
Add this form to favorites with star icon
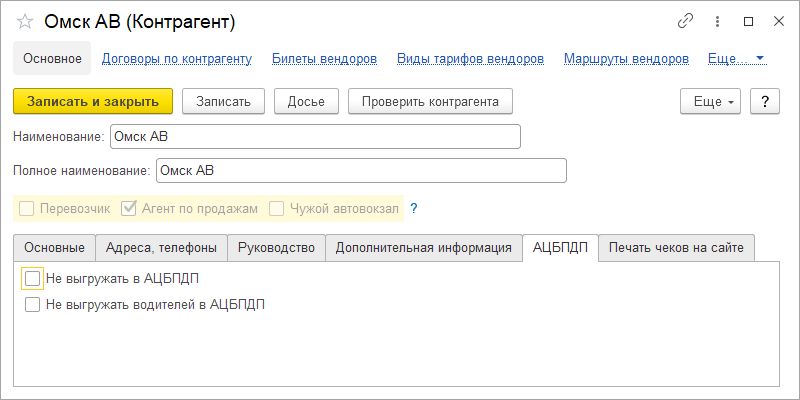26,21
